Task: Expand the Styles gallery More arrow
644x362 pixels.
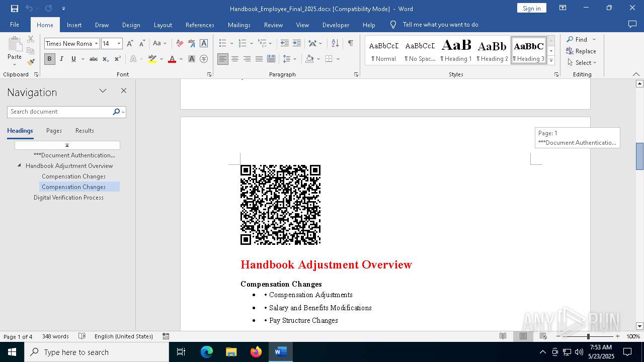Action: [551, 61]
